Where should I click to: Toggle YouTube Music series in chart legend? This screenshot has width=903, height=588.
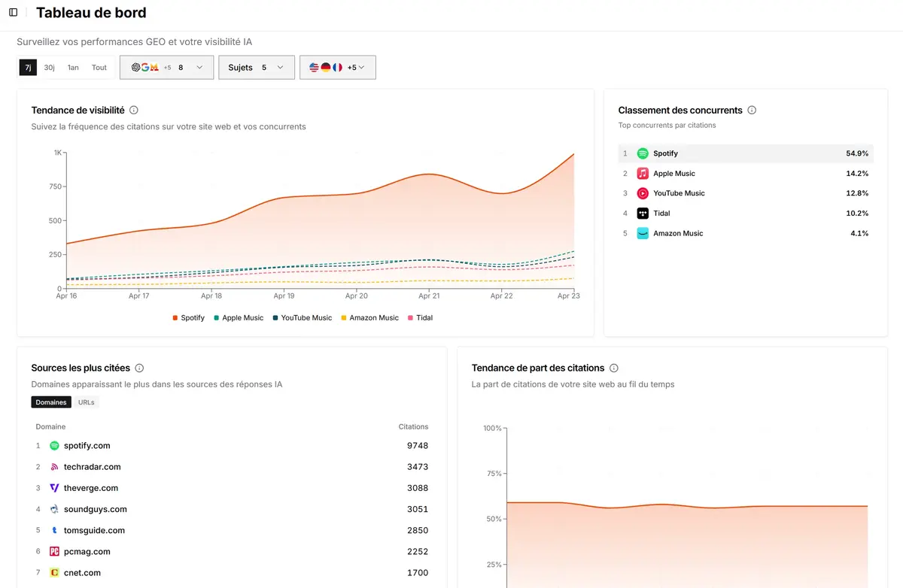pyautogui.click(x=302, y=318)
